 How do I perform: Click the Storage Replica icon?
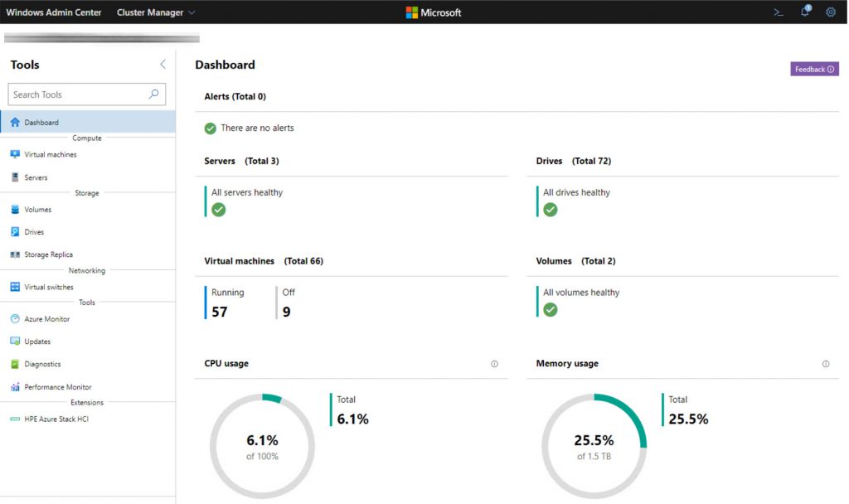pos(15,254)
